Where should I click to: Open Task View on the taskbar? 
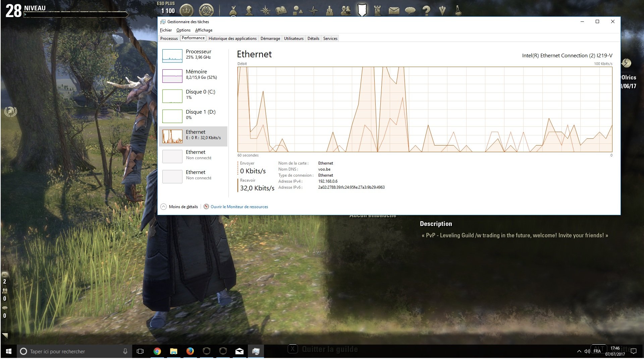(140, 351)
